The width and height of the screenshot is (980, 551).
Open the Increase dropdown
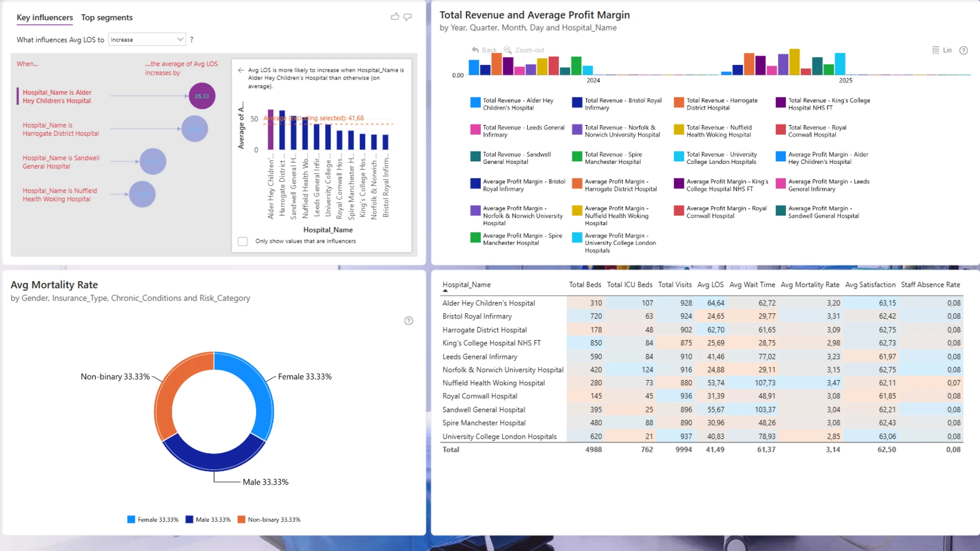point(147,39)
